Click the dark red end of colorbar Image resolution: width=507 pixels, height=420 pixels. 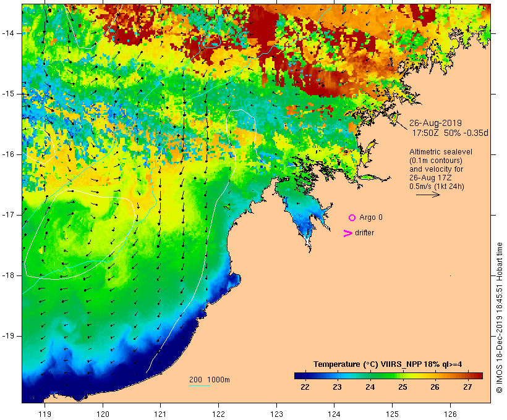(x=479, y=376)
